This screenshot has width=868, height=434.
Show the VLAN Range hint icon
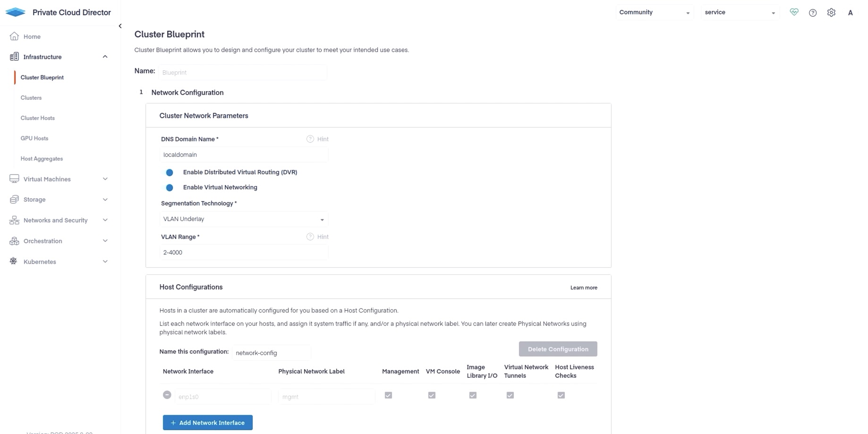(310, 237)
